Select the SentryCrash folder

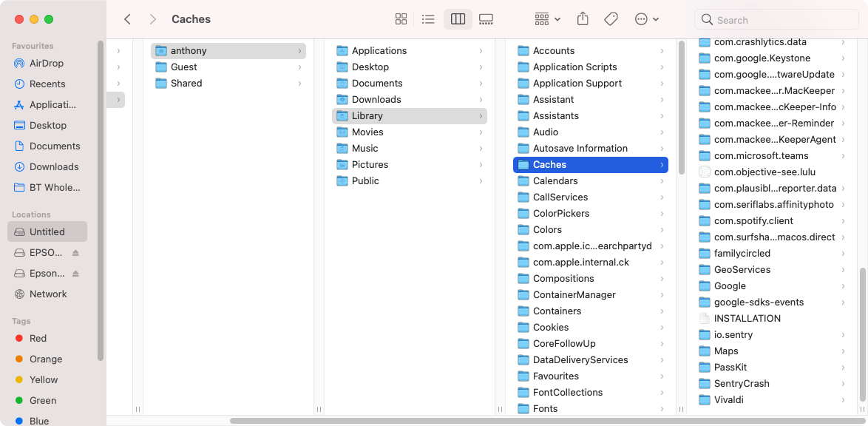coord(772,383)
